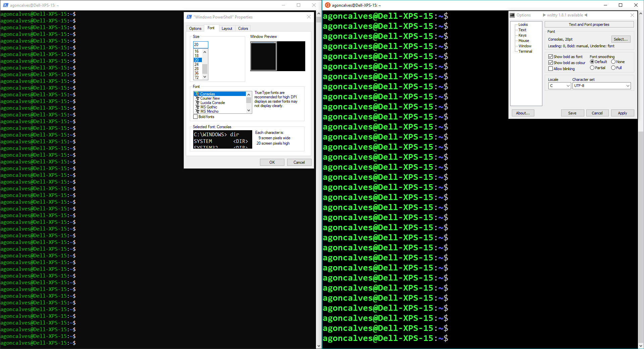
Task: Open the Locale dropdown
Action: pyautogui.click(x=568, y=86)
